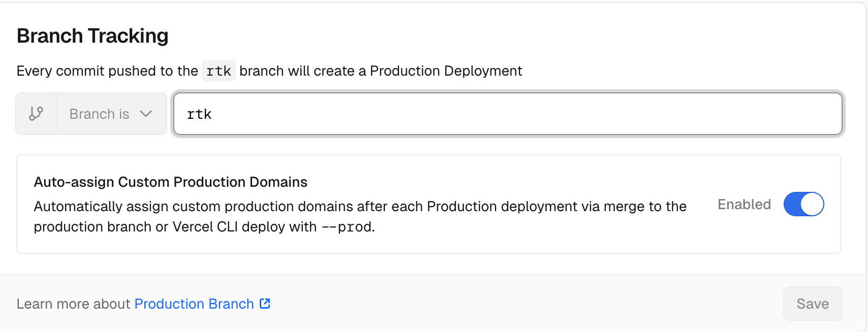
Task: Click the "Learn more about" footer text
Action: coord(74,304)
